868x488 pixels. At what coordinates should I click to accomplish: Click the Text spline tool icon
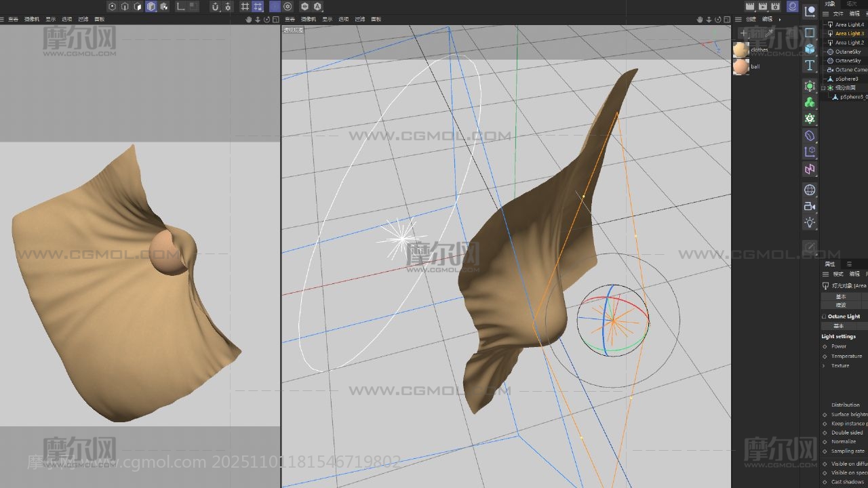coord(810,66)
